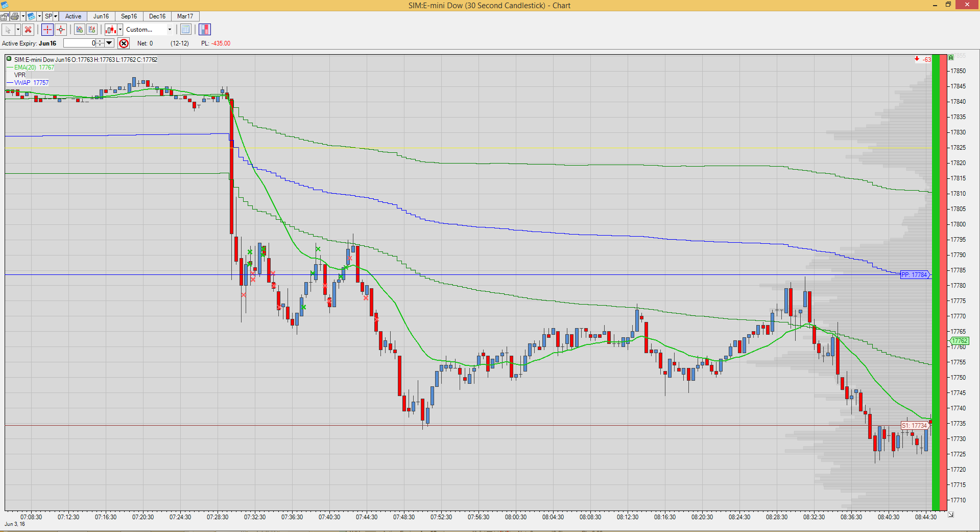Click the 'Active Expiry: Jun16' label

(x=29, y=43)
